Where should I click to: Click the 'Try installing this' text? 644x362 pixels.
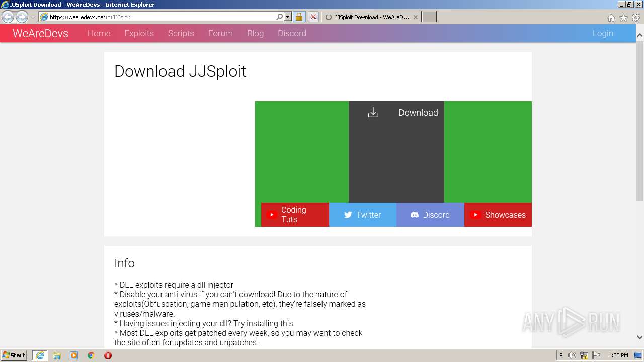(263, 323)
